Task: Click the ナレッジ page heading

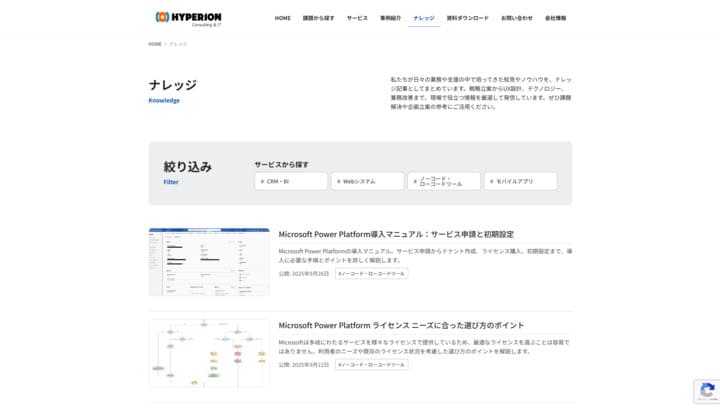Action: [x=173, y=84]
